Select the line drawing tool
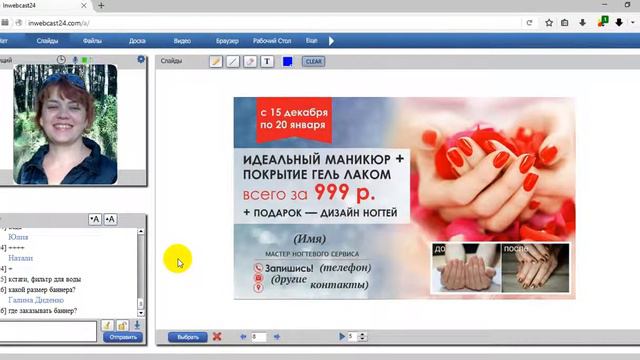640x360 pixels. [233, 62]
